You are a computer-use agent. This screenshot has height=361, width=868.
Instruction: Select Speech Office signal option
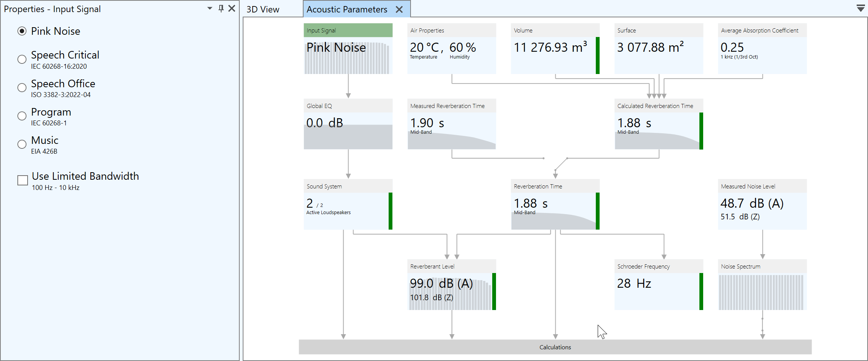point(22,88)
